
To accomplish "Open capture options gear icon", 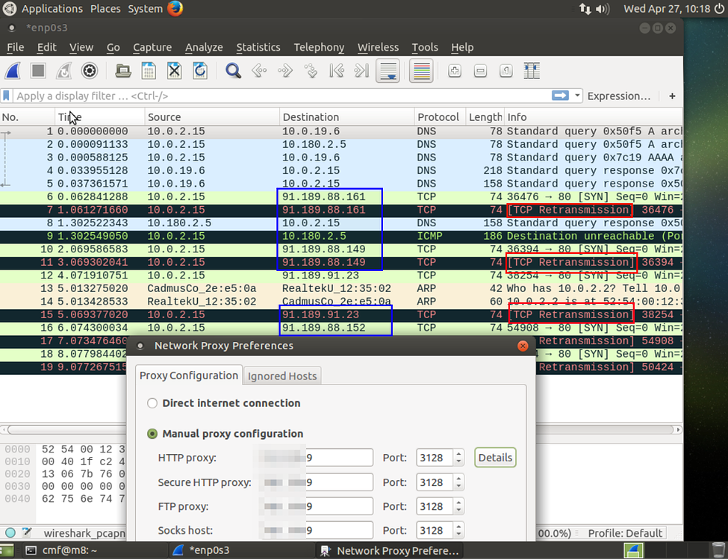I will [x=89, y=71].
